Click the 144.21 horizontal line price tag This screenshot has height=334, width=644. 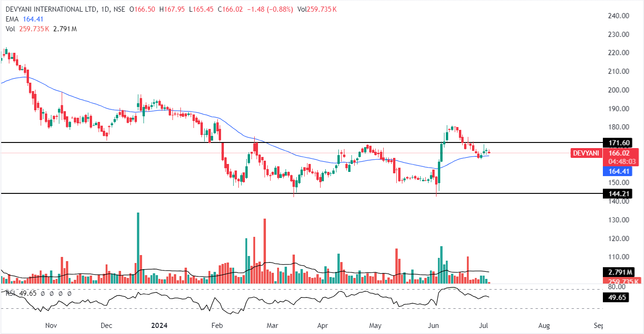pyautogui.click(x=617, y=193)
